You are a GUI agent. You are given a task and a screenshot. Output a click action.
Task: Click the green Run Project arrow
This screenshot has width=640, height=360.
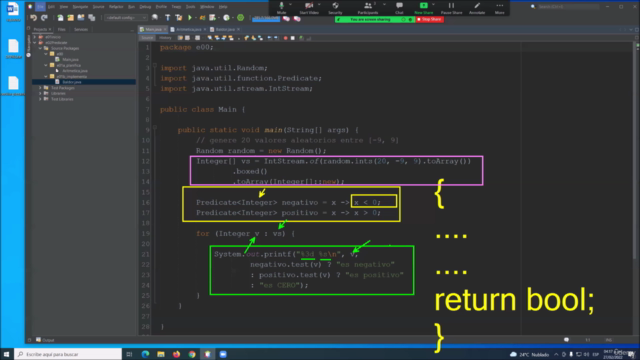point(190,18)
